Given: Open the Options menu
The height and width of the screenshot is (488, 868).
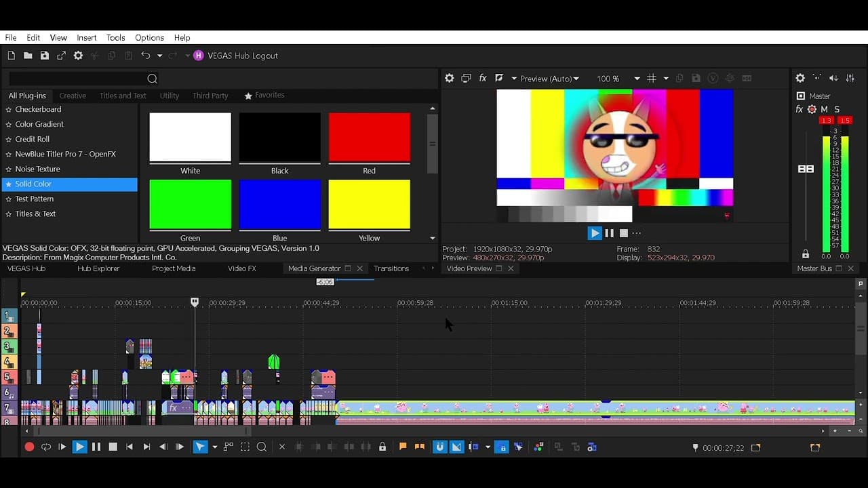Looking at the screenshot, I should [149, 38].
